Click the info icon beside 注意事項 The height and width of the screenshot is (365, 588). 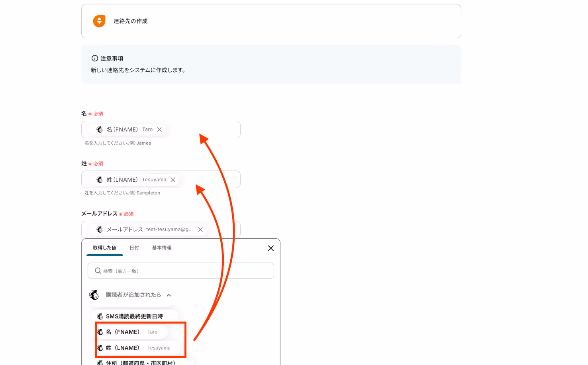[95, 58]
